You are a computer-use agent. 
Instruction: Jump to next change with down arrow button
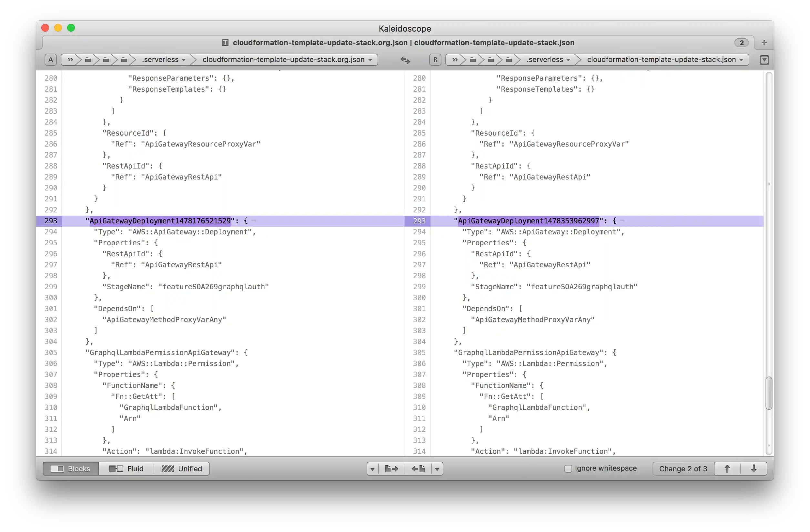click(754, 469)
